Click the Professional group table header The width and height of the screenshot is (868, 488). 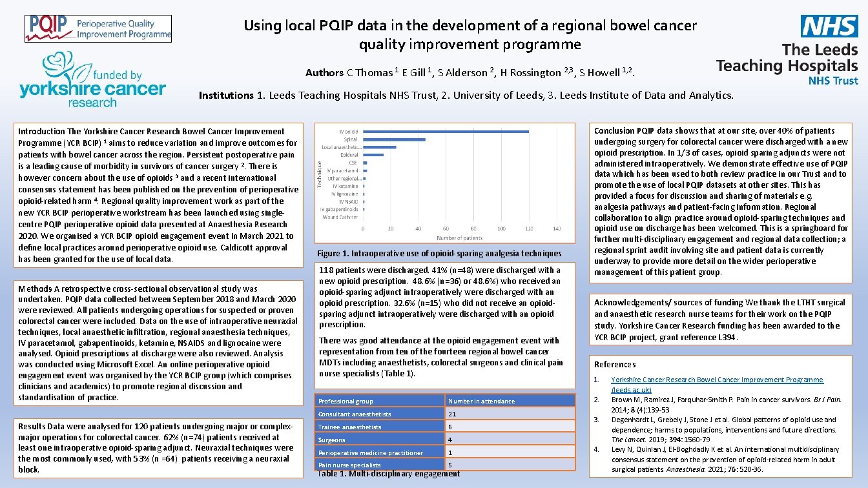point(346,400)
